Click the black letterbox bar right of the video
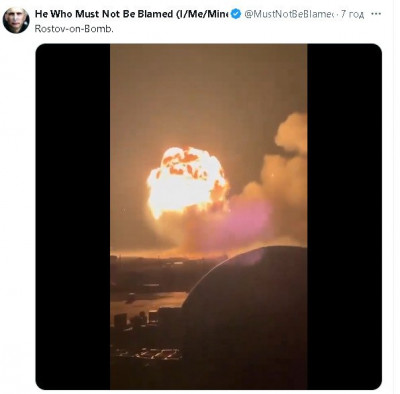 pos(344,217)
